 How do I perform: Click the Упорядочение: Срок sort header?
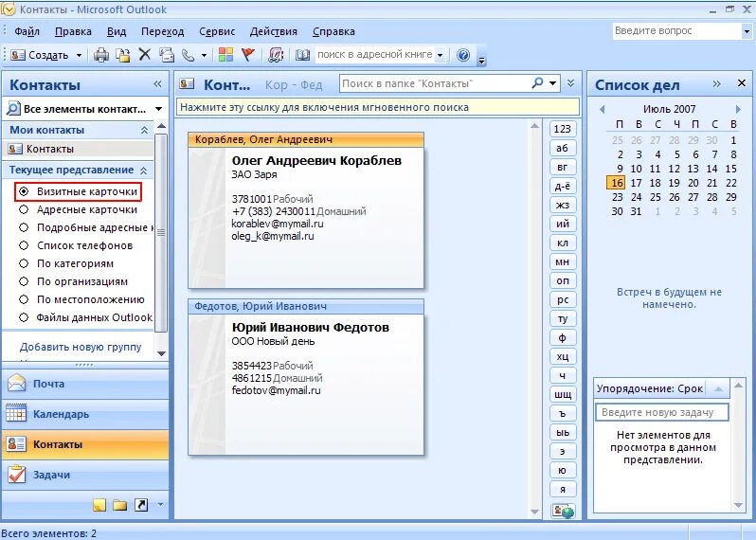click(x=651, y=388)
